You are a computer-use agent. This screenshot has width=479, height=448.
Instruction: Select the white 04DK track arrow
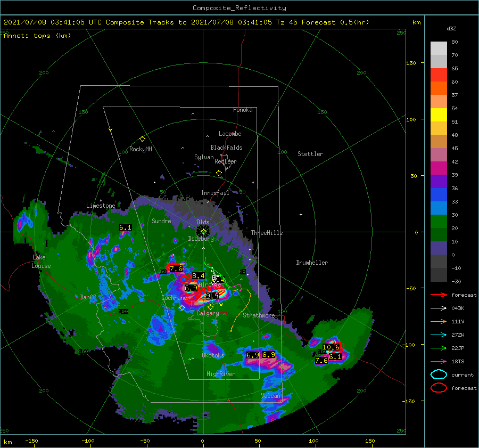click(x=439, y=308)
